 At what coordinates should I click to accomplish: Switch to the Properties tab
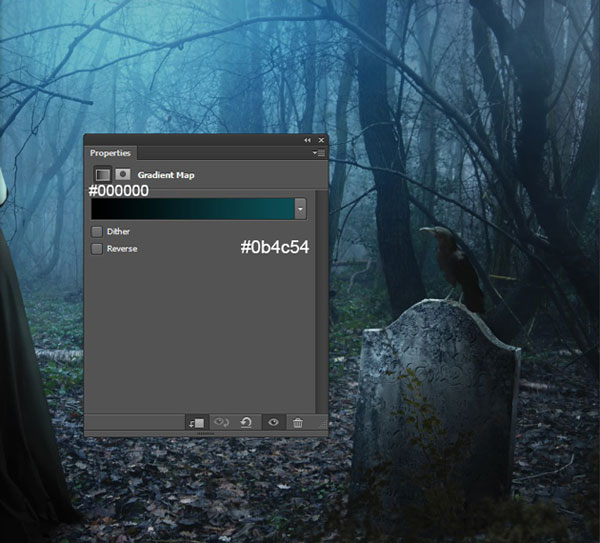click(110, 153)
